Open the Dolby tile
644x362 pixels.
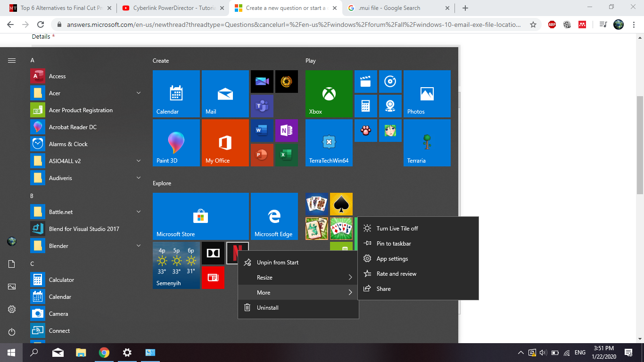point(213,253)
